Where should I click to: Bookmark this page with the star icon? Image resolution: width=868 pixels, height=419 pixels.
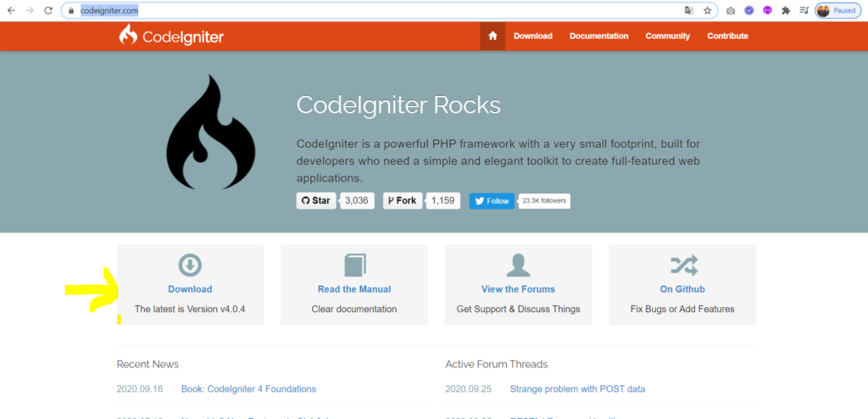coord(708,11)
